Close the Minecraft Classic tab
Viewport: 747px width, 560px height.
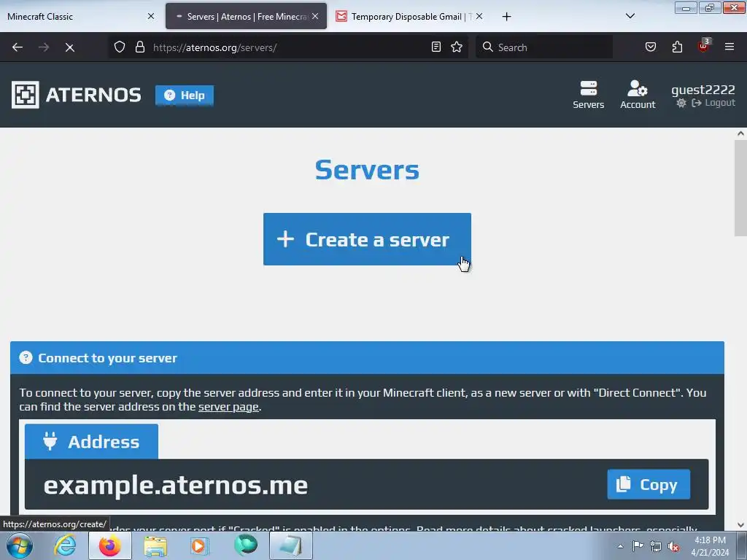click(x=151, y=17)
